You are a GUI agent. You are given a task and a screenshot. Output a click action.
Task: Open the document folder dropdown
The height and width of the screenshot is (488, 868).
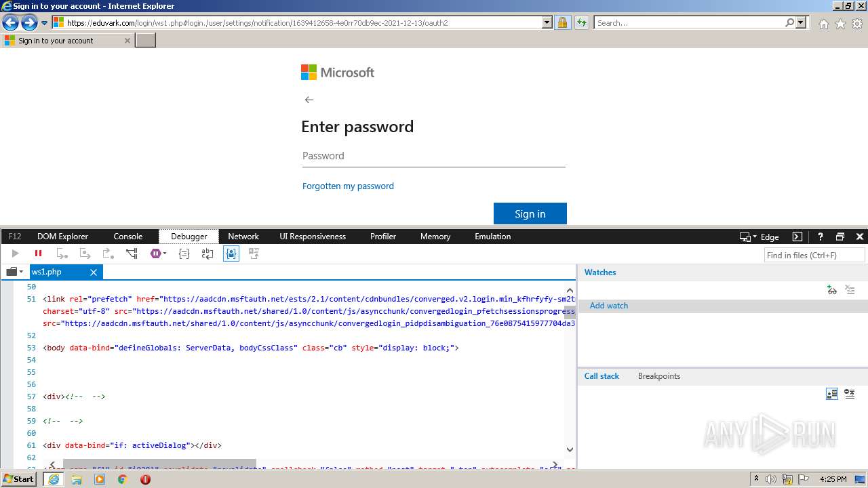[14, 272]
